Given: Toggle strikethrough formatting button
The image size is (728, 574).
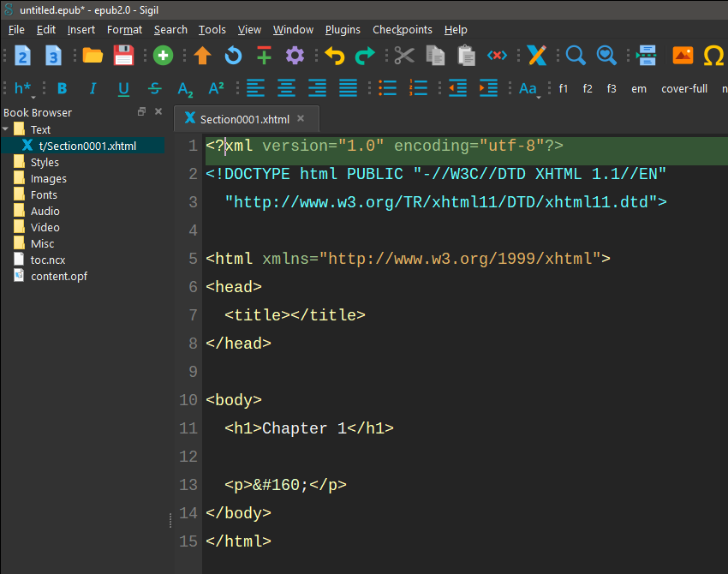Looking at the screenshot, I should click(x=154, y=88).
